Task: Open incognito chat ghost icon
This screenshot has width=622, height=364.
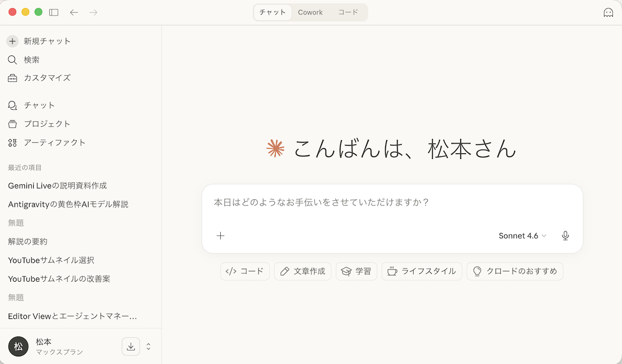Action: [609, 12]
